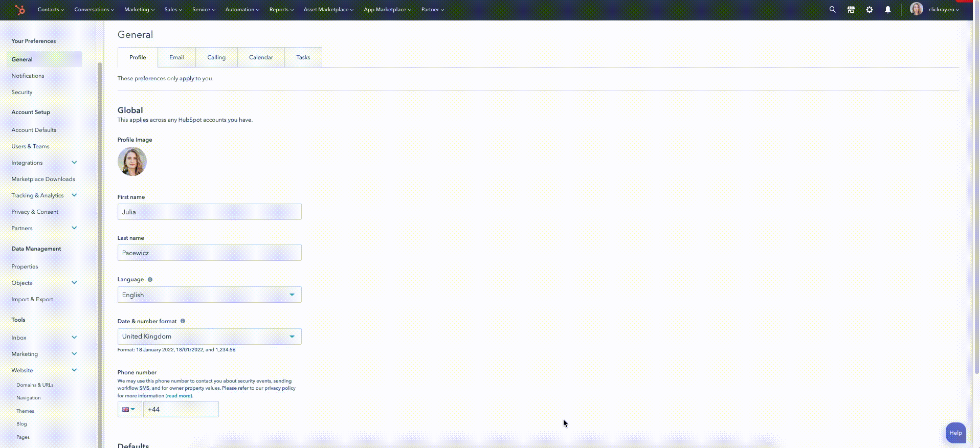Open Blog under Website

(21, 424)
